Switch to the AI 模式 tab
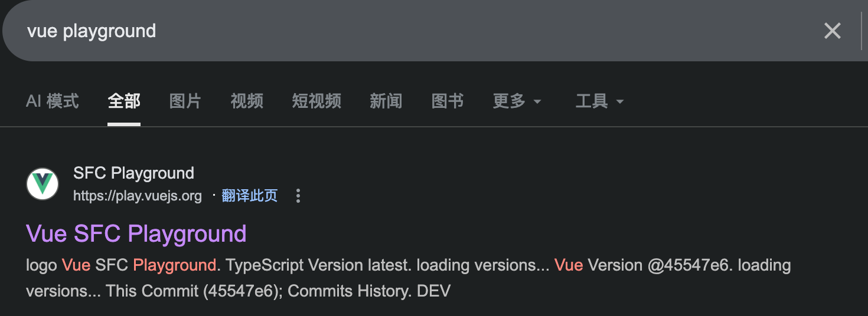This screenshot has height=316, width=868. (x=53, y=101)
